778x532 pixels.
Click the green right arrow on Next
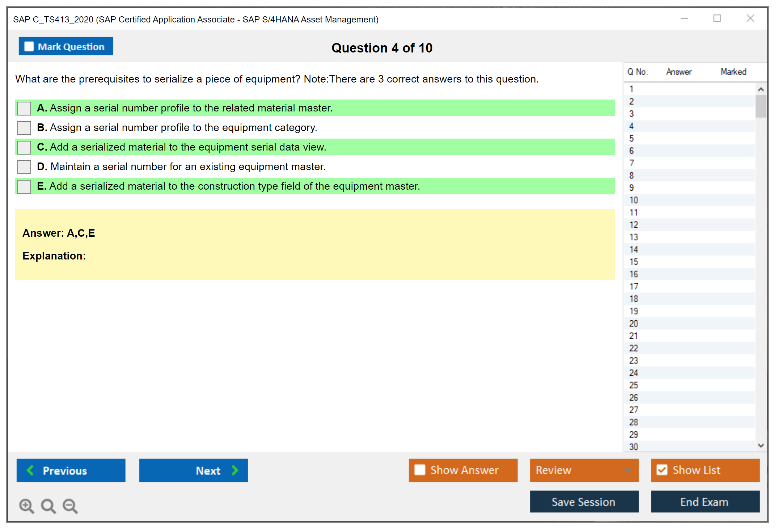(235, 470)
